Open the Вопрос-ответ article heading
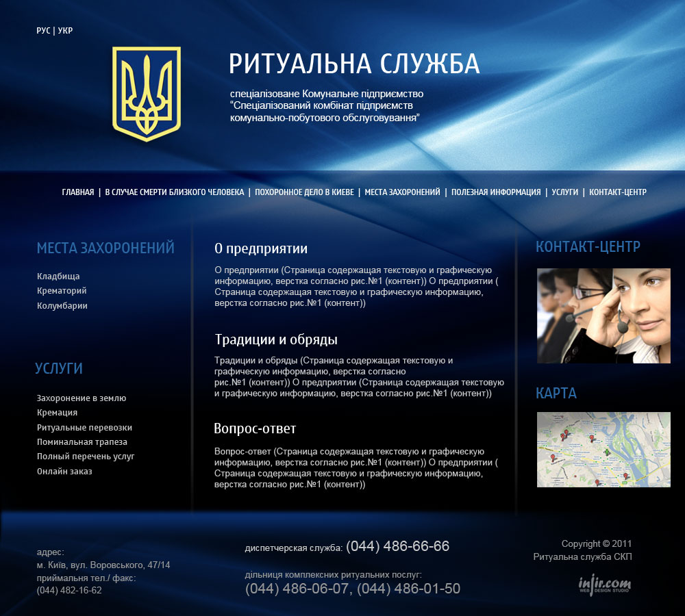The height and width of the screenshot is (616, 685). click(255, 428)
